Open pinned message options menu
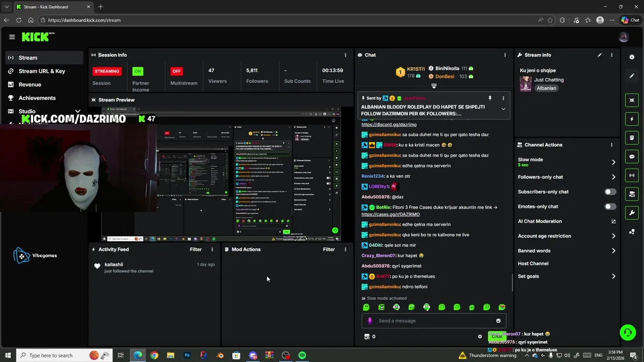 pos(503,98)
